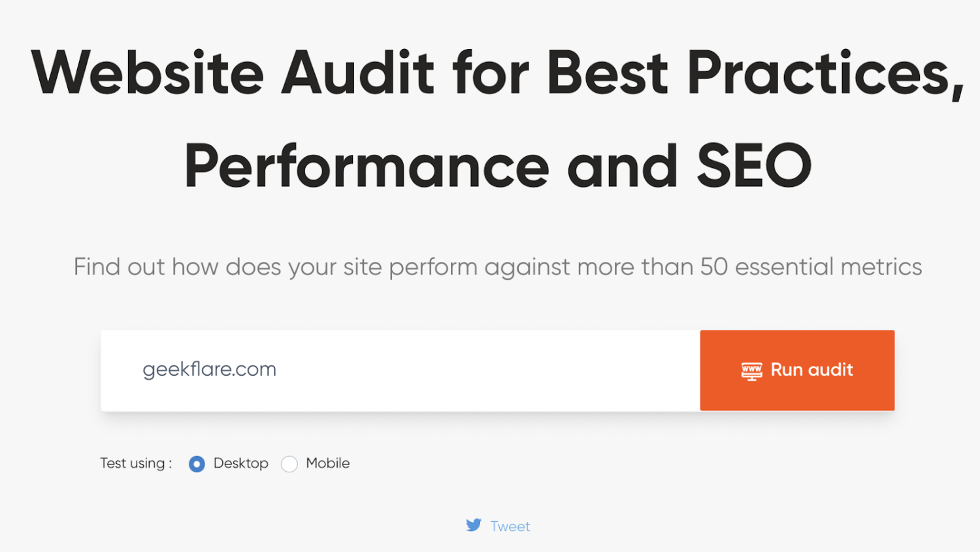Select the Mobile radio button
980x552 pixels.
pyautogui.click(x=289, y=464)
